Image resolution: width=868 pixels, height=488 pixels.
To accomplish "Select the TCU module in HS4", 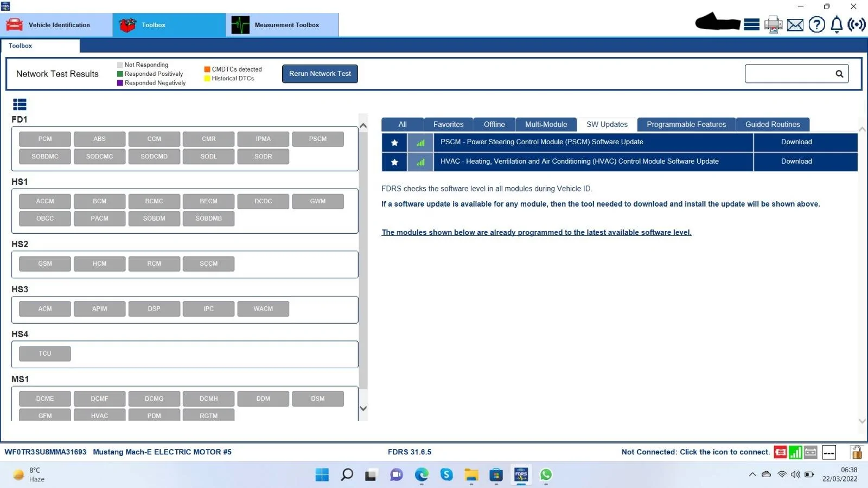I will 45,354.
